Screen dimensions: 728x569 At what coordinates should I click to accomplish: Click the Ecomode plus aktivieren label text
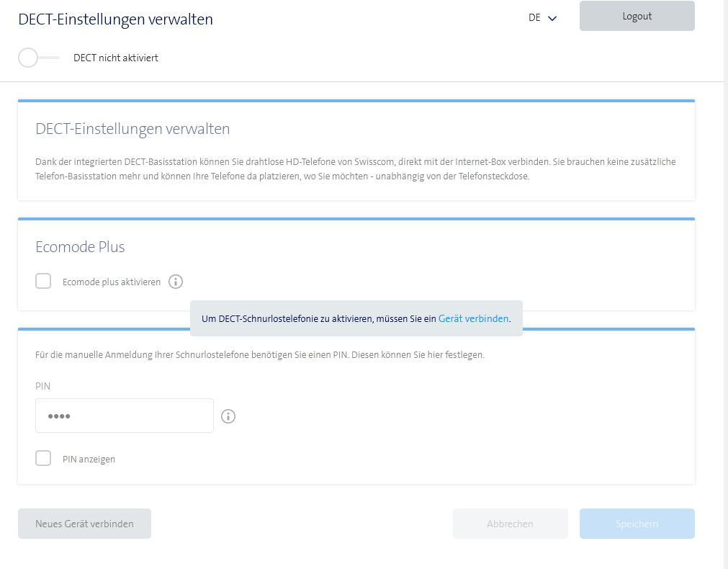[x=112, y=282]
